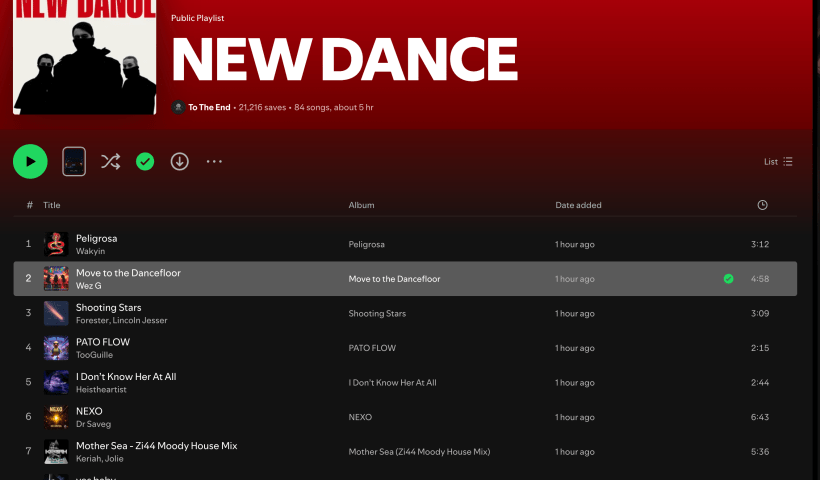Click the NEXO track artwork
The width and height of the screenshot is (820, 480).
coord(56,417)
